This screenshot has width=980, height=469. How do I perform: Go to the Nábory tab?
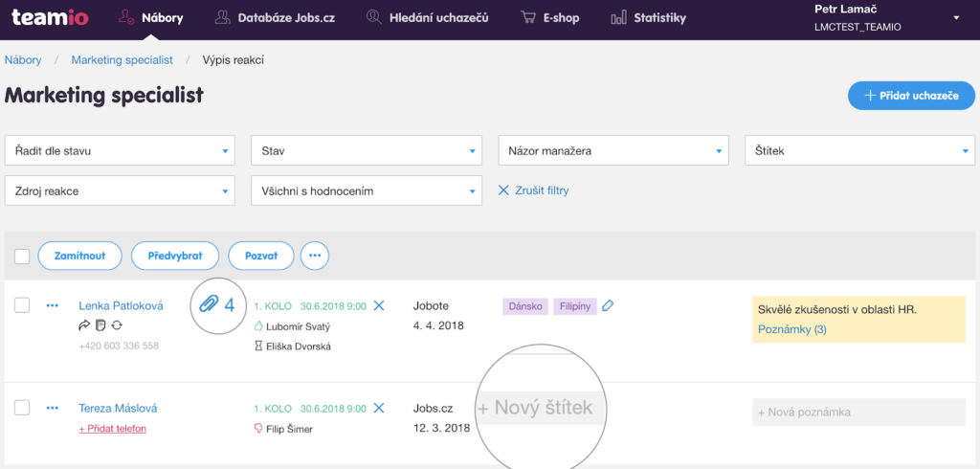tap(150, 17)
